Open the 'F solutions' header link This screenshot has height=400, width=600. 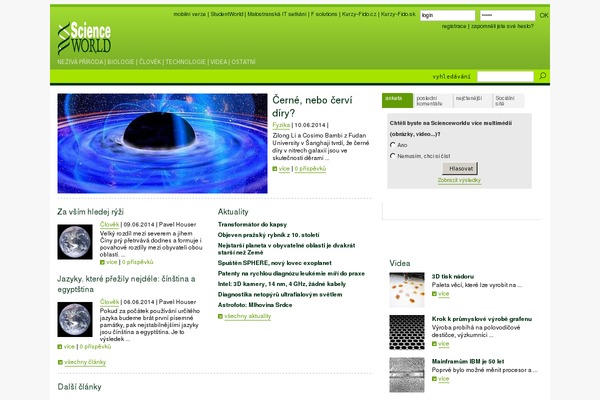point(324,14)
